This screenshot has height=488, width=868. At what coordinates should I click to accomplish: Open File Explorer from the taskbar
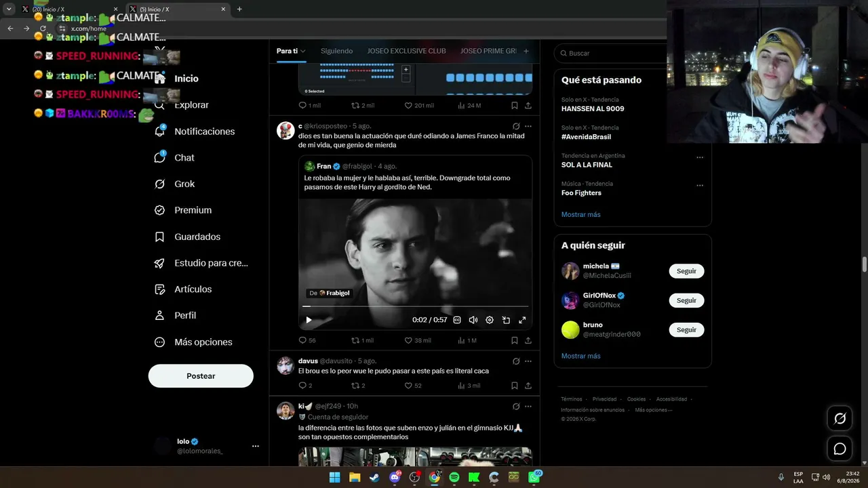tap(355, 477)
